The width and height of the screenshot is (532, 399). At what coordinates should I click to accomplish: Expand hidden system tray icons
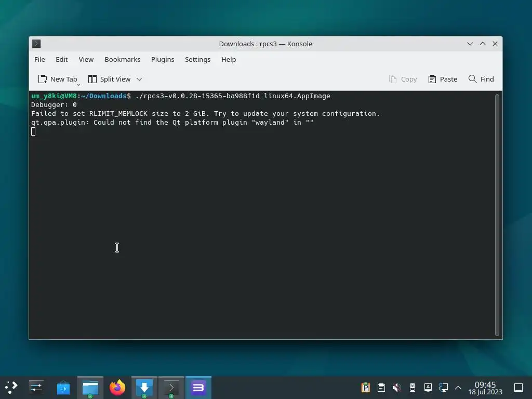pos(458,388)
